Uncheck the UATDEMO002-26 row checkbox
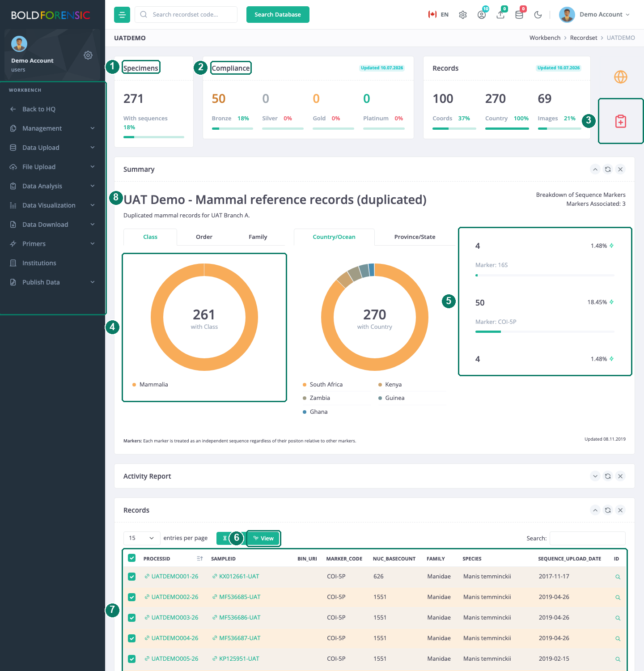The height and width of the screenshot is (671, 644). 131,597
